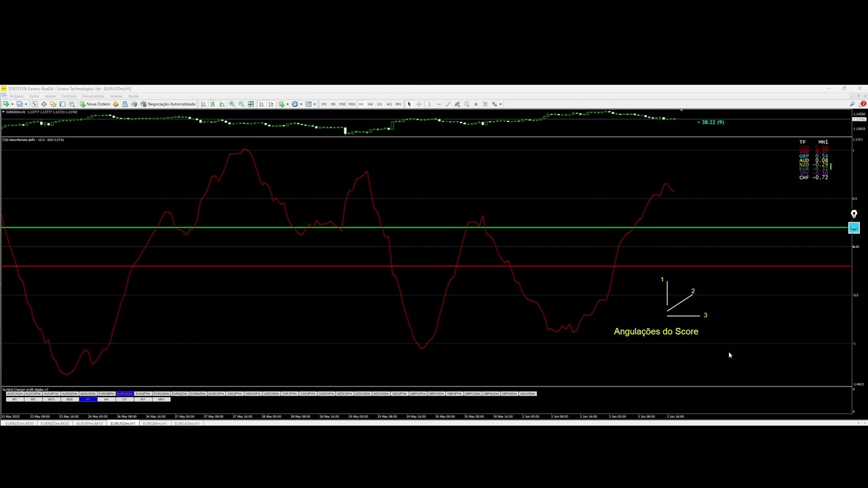Open the Ajuda menu
The image size is (868, 488).
click(x=133, y=96)
